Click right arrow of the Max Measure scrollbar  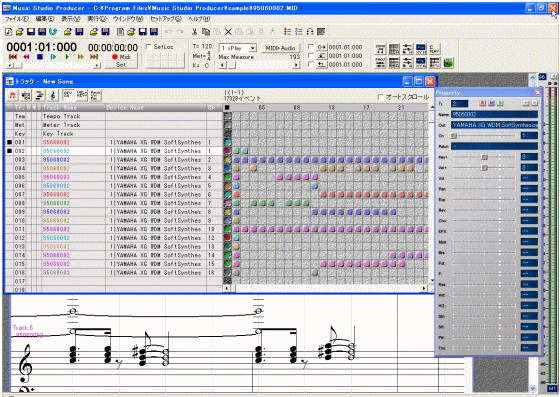point(296,65)
